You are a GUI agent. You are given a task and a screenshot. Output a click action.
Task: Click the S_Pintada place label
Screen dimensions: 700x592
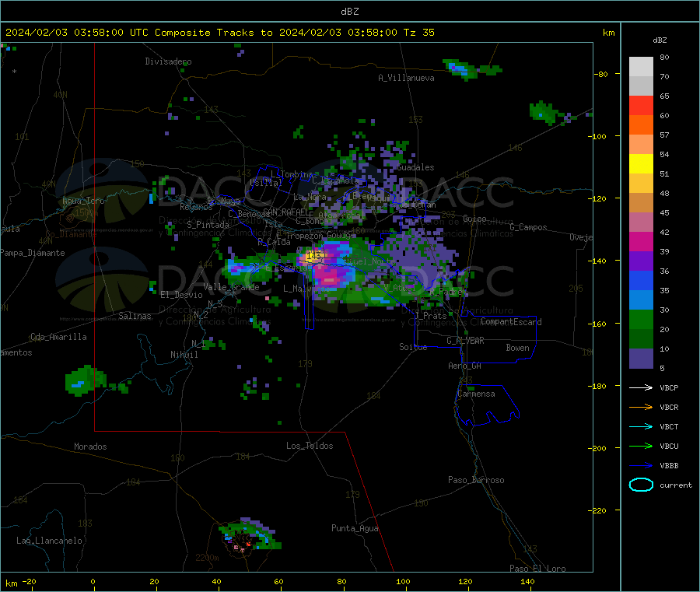coord(208,225)
